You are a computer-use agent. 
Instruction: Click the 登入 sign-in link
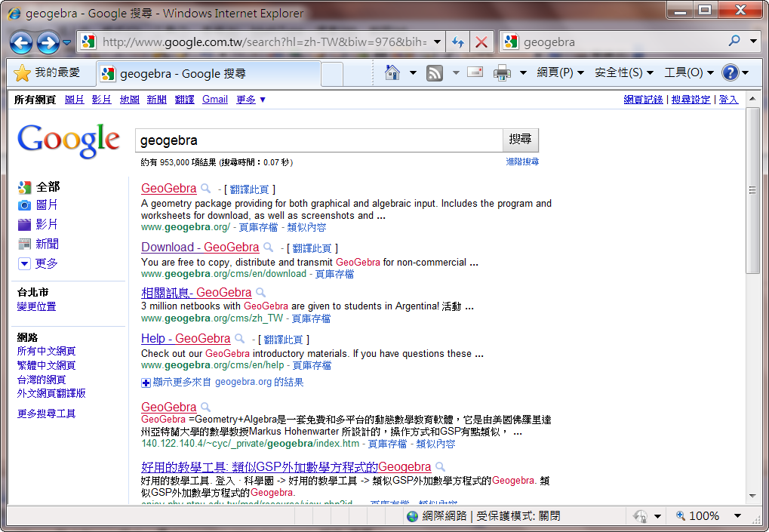(x=728, y=100)
